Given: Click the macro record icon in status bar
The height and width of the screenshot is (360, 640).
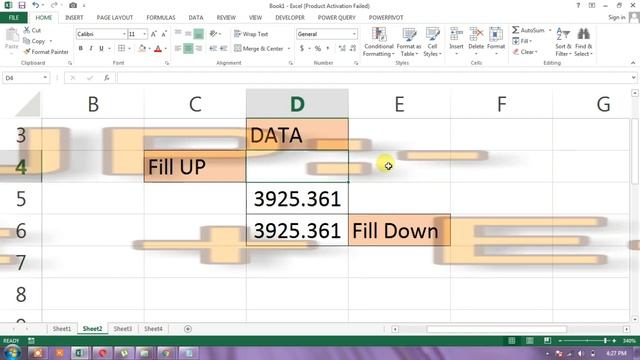Looking at the screenshot, I should [x=31, y=340].
